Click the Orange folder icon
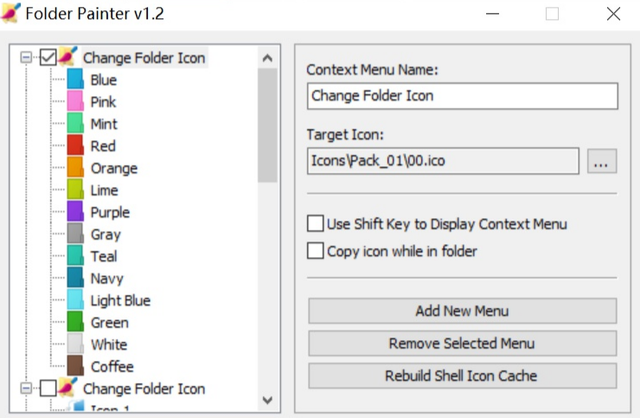The image size is (640, 418). (76, 167)
